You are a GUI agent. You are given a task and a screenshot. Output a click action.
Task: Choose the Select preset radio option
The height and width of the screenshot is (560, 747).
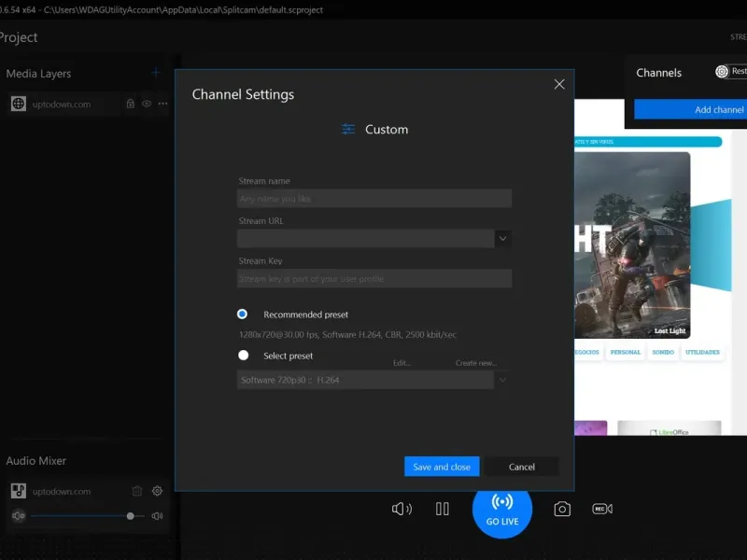click(244, 356)
